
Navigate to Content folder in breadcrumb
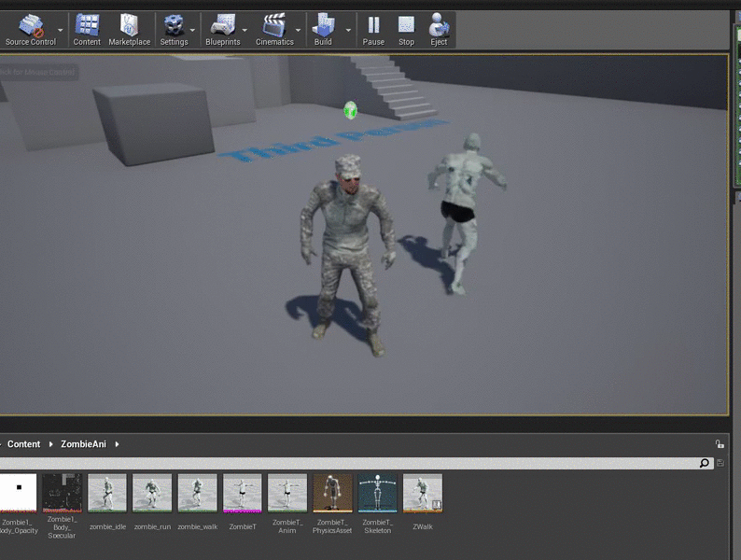pyautogui.click(x=23, y=444)
